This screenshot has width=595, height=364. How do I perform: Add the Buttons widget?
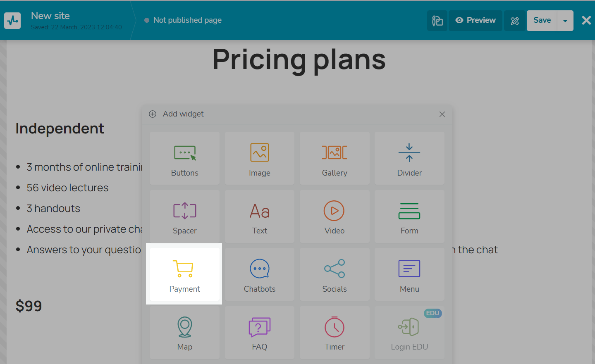[184, 158]
